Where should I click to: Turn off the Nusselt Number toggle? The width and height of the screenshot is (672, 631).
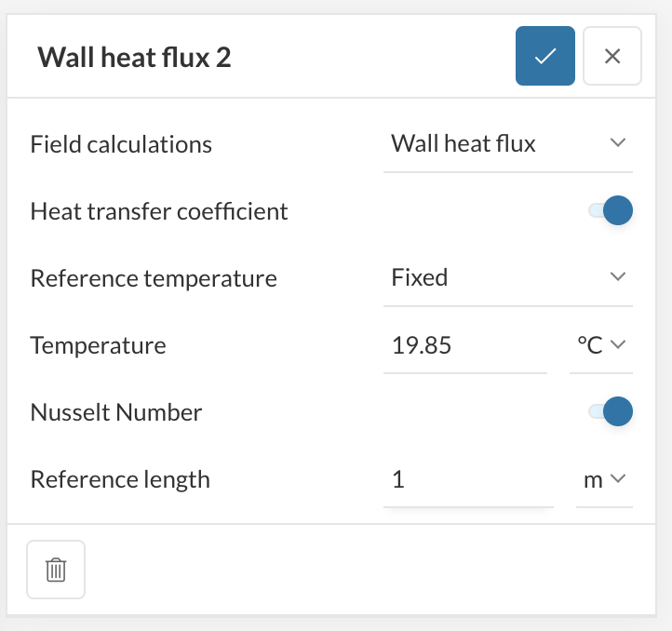pyautogui.click(x=612, y=410)
